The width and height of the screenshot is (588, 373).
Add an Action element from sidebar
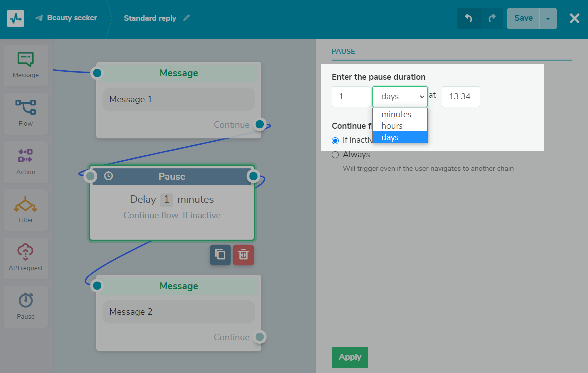[26, 162]
